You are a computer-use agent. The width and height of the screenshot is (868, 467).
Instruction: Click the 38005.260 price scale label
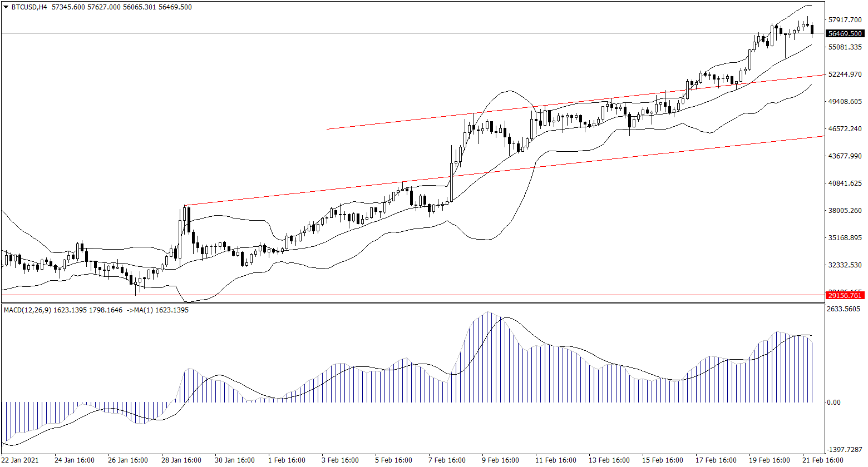(845, 211)
